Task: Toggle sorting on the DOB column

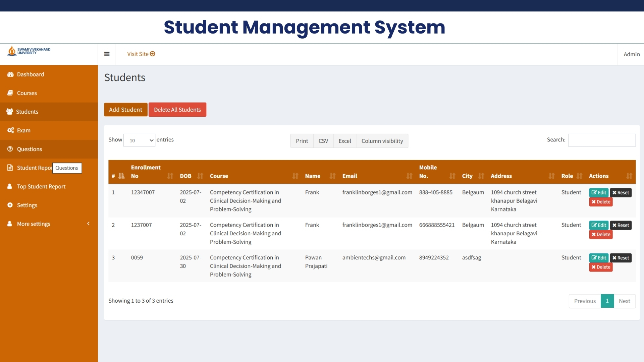Action: pyautogui.click(x=200, y=176)
